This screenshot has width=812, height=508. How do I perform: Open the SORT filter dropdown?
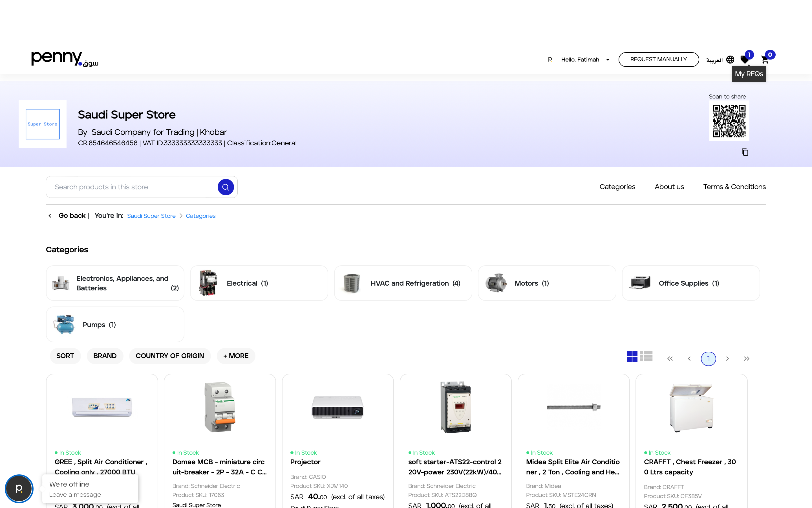(65, 356)
